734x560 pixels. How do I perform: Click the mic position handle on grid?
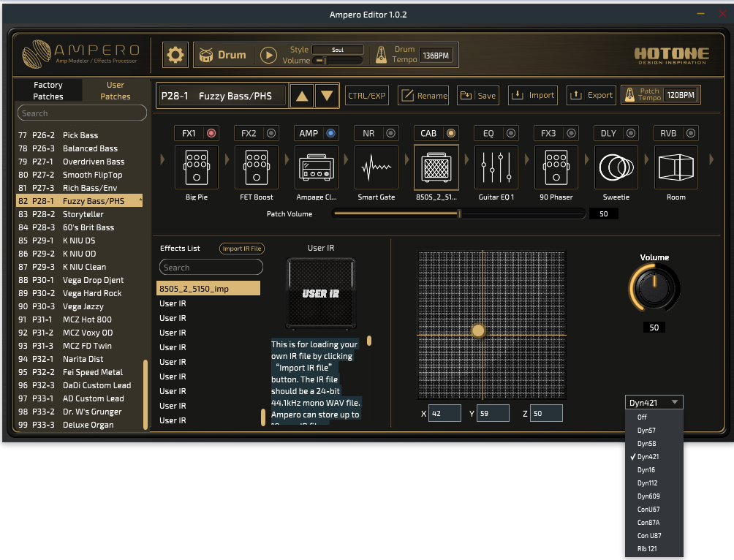[x=478, y=330]
